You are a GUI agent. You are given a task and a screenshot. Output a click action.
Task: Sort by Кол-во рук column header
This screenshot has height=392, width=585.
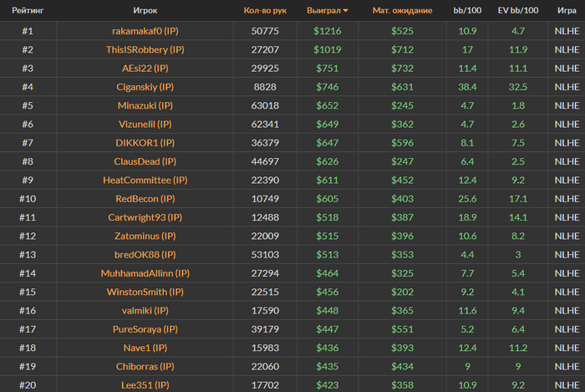coord(265,10)
